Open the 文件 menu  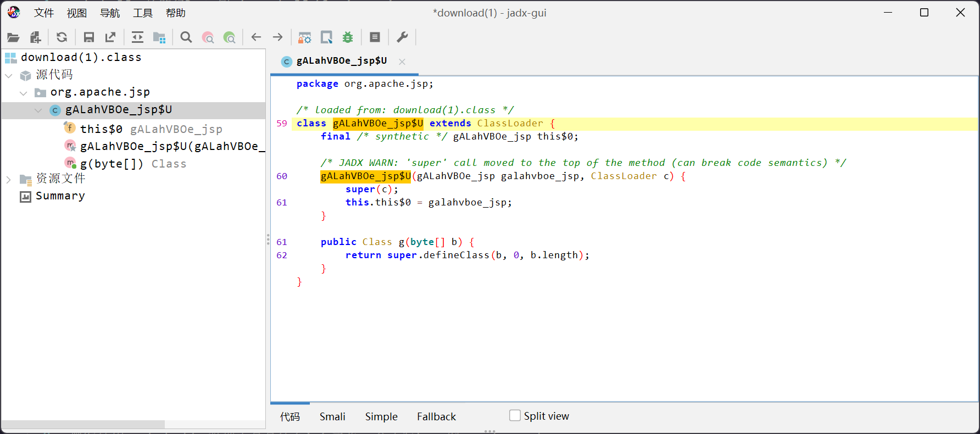point(44,13)
